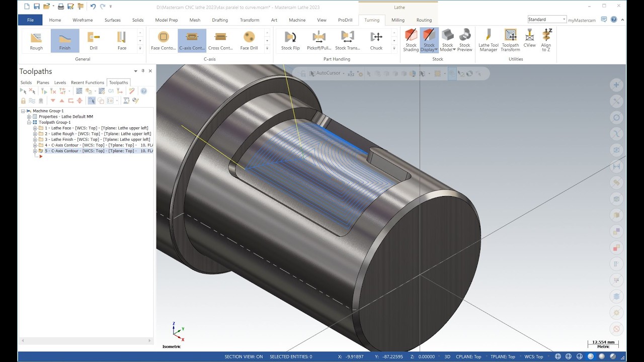Screen dimensions: 644x362
Task: Choose the Drill toolpath in General group
Action: click(x=94, y=40)
